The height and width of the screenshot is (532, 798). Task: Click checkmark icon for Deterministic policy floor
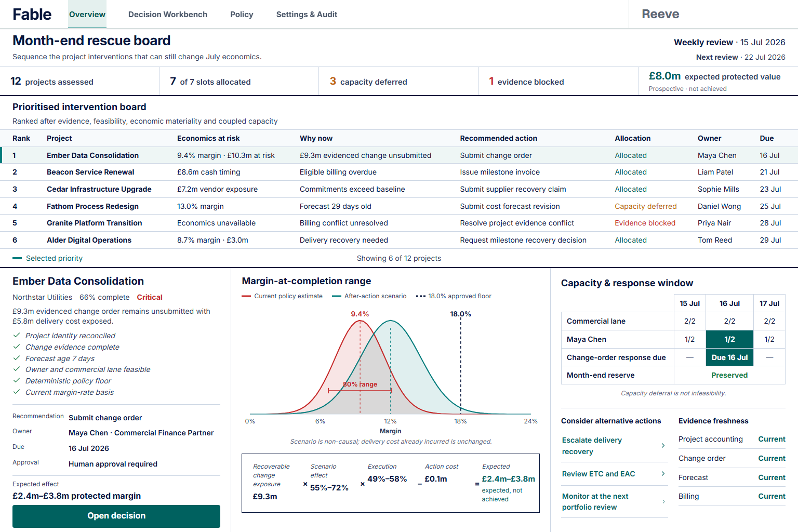pyautogui.click(x=17, y=381)
